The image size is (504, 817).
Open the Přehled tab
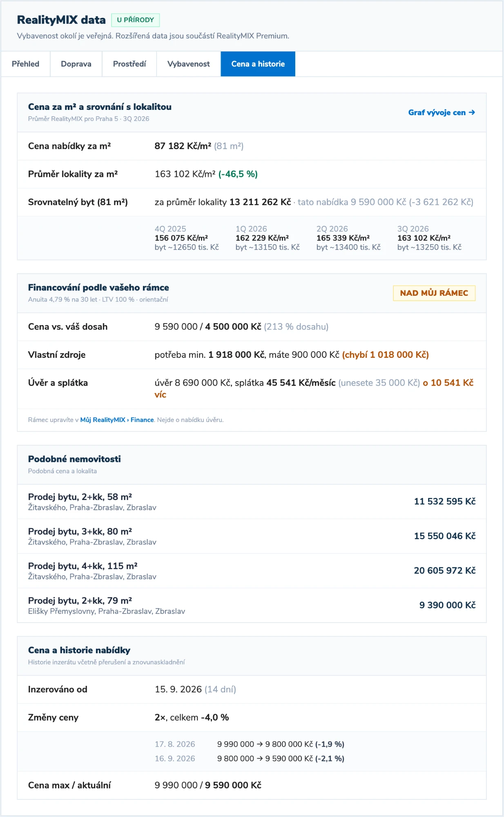pos(25,64)
